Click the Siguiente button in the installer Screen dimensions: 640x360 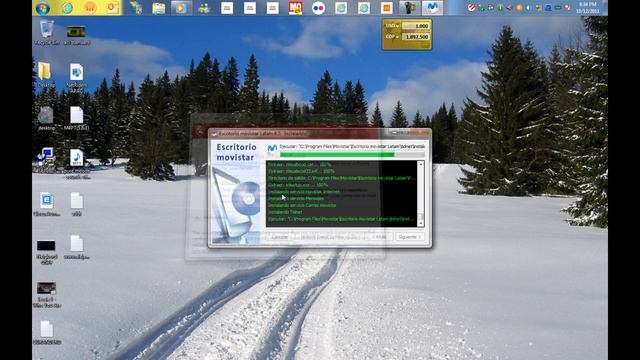pos(409,237)
